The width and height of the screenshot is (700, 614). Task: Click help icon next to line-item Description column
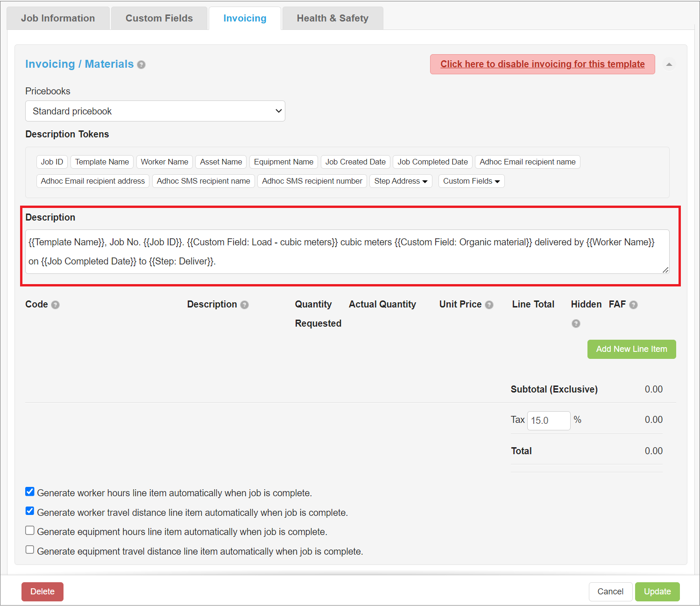pos(244,305)
